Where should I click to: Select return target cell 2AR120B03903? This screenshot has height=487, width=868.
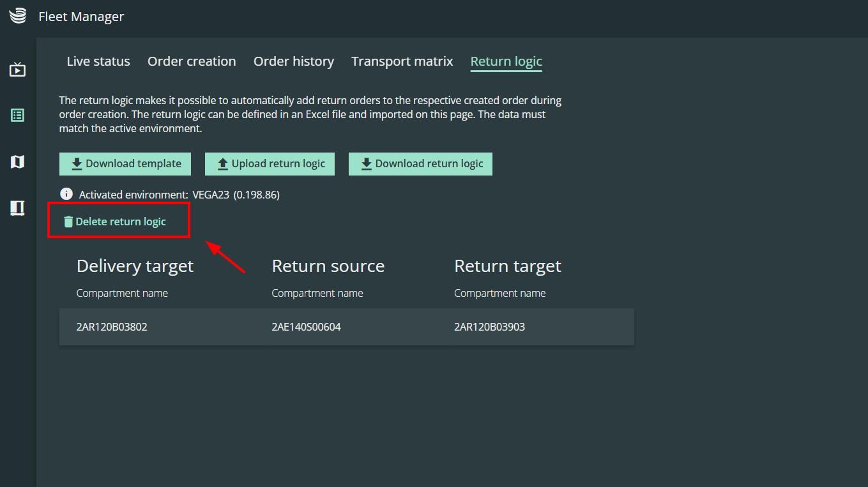(489, 327)
